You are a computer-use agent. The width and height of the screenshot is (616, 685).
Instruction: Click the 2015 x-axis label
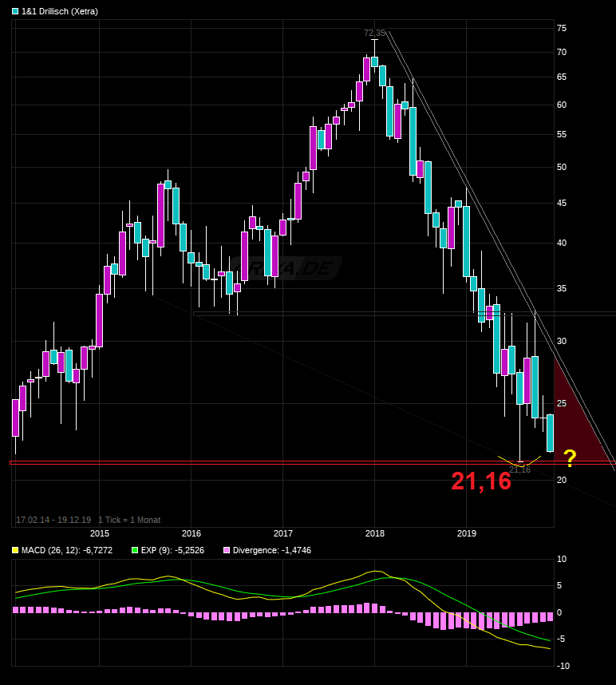pos(100,533)
